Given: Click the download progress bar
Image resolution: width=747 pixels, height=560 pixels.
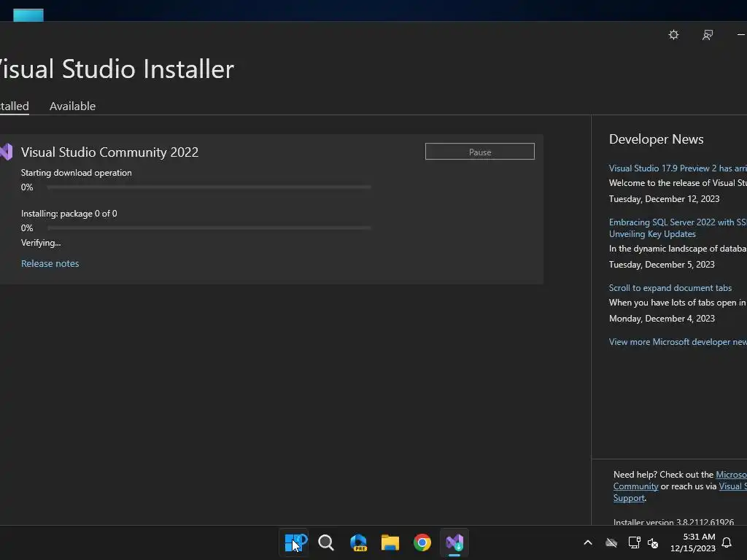Looking at the screenshot, I should (209, 187).
